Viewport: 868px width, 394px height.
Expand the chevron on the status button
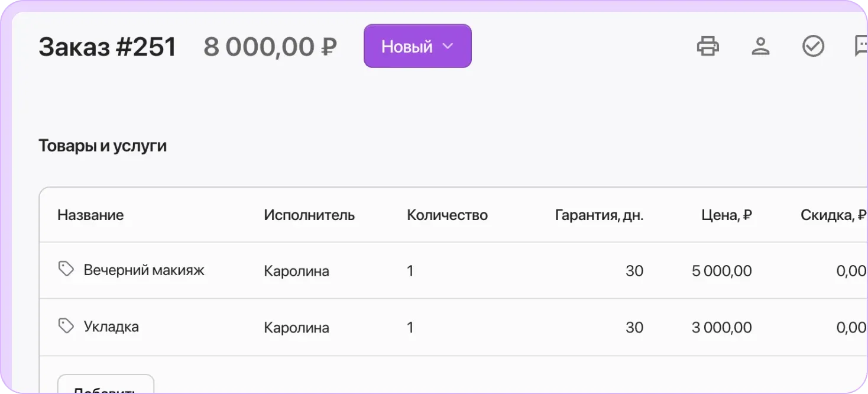point(448,46)
